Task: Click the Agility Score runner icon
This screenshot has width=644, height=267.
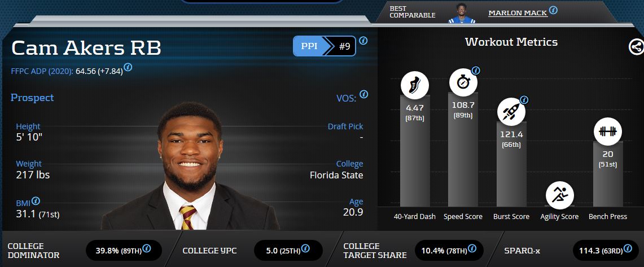Action: pyautogui.click(x=559, y=196)
